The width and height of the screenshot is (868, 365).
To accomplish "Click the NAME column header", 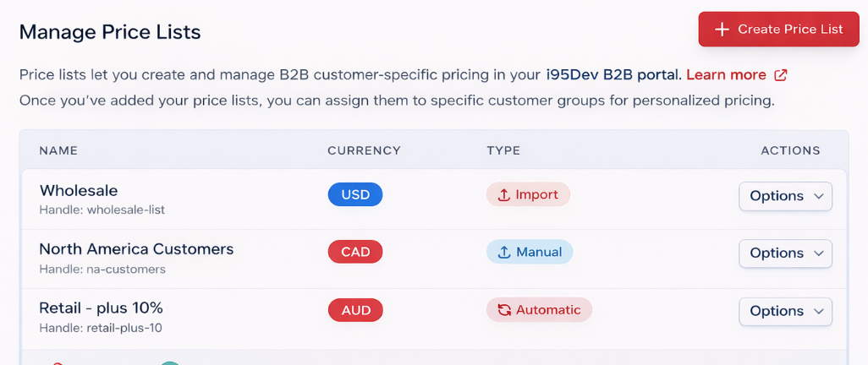I will pos(58,150).
